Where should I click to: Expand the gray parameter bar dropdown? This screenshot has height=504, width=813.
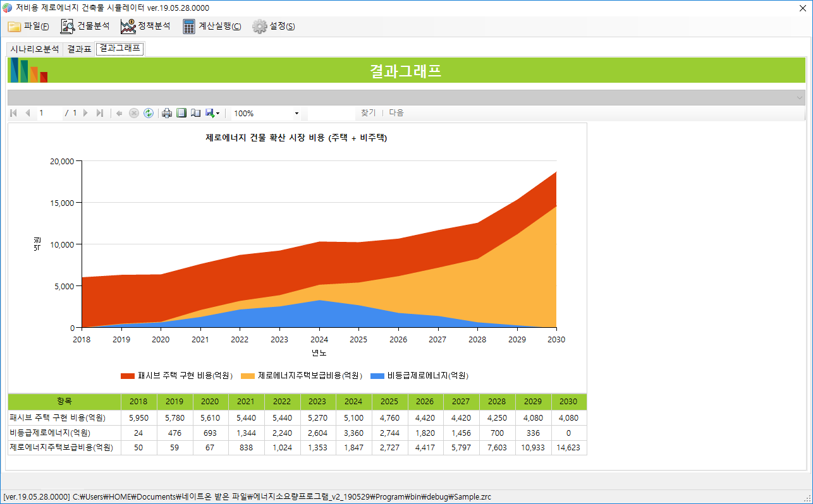[800, 98]
